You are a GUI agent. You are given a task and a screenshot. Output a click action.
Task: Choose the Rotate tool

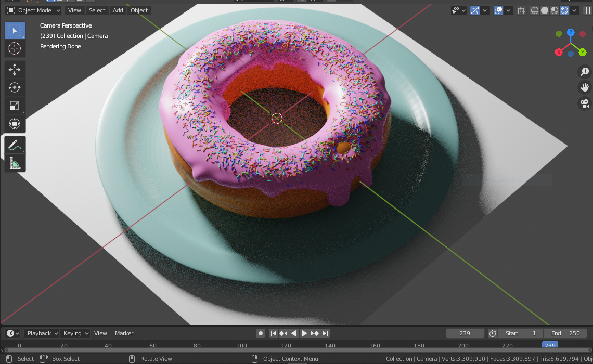coord(15,87)
